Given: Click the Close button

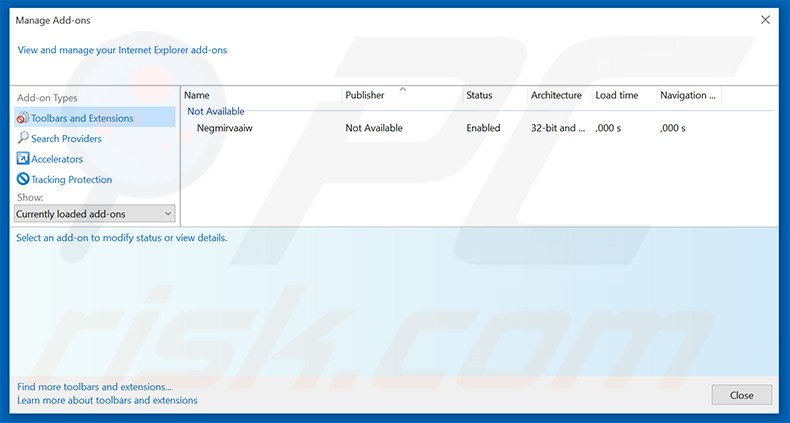Looking at the screenshot, I should tap(742, 395).
